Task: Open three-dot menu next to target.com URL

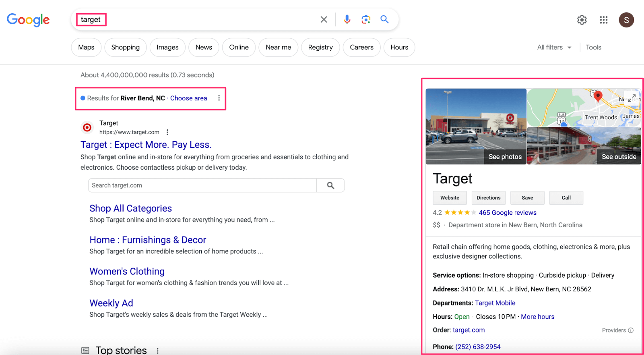Action: point(167,132)
